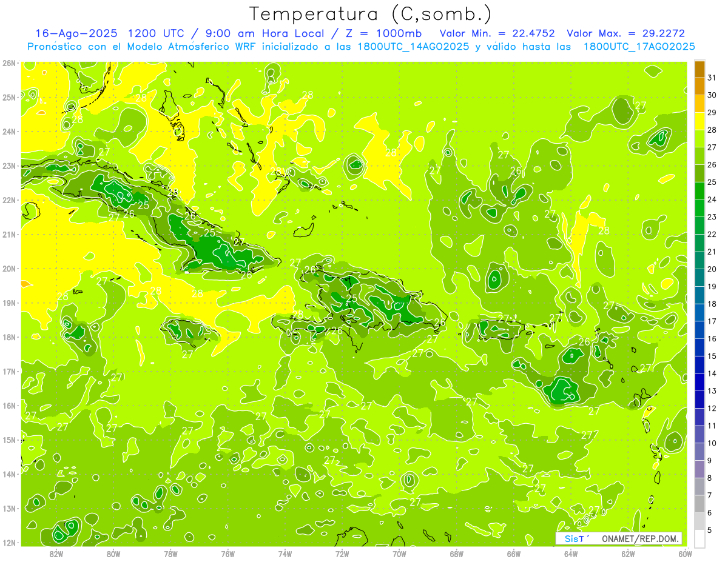Click the legend value "20" on the colorbar
This screenshot has width=728, height=562.
(x=712, y=269)
